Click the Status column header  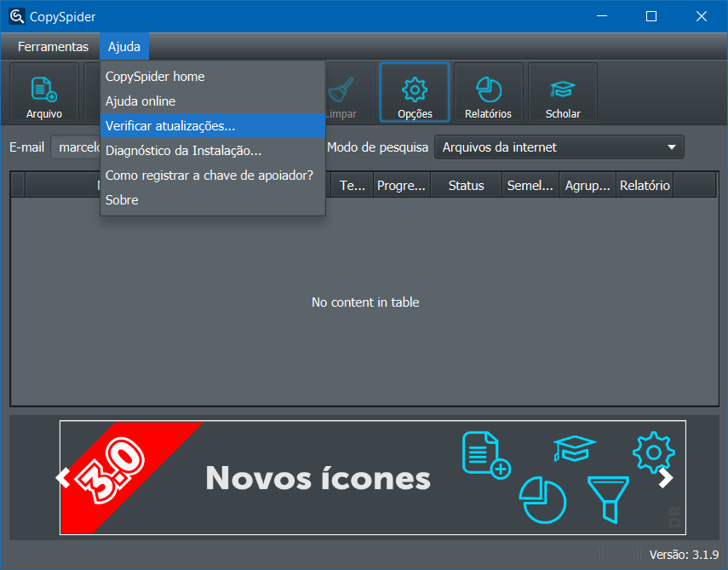click(466, 186)
